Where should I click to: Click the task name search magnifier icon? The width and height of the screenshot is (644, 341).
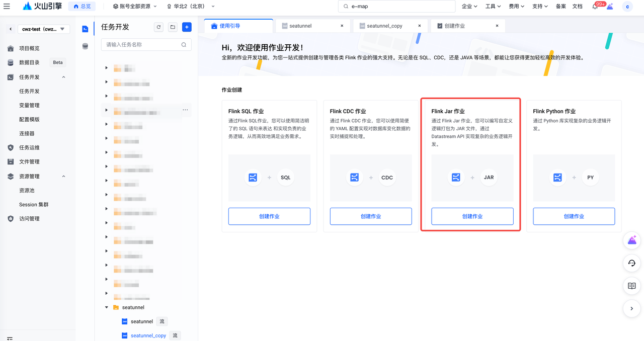(184, 45)
